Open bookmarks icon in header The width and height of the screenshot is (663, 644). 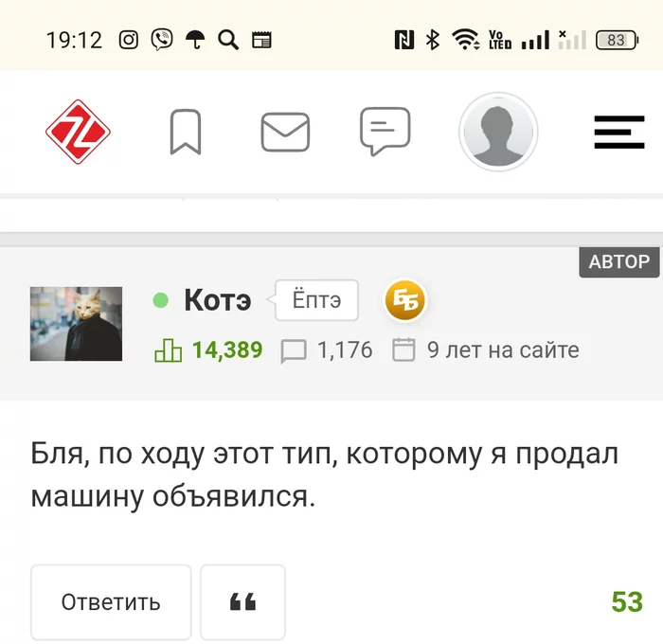[x=186, y=132]
